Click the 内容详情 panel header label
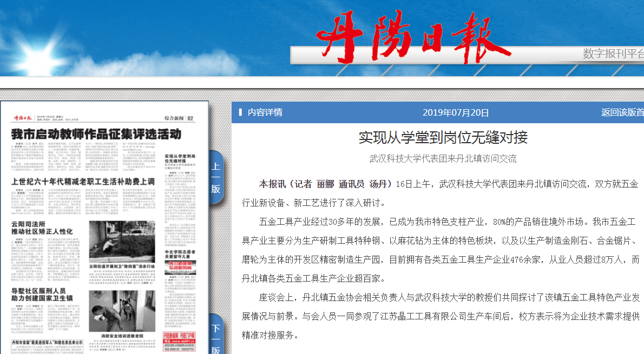This screenshot has width=644, height=354. 265,112
